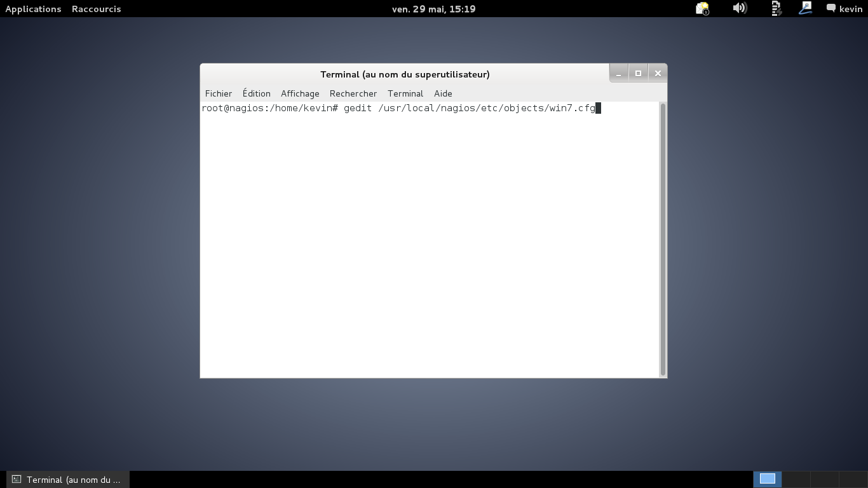This screenshot has width=868, height=488.
Task: Open the Fichier menu in Terminal
Action: (x=219, y=93)
